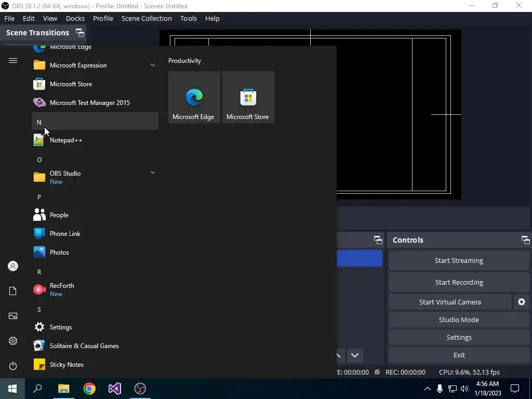Viewport: 532px width, 399px height.
Task: Open network tray icon
Action: pos(453,389)
